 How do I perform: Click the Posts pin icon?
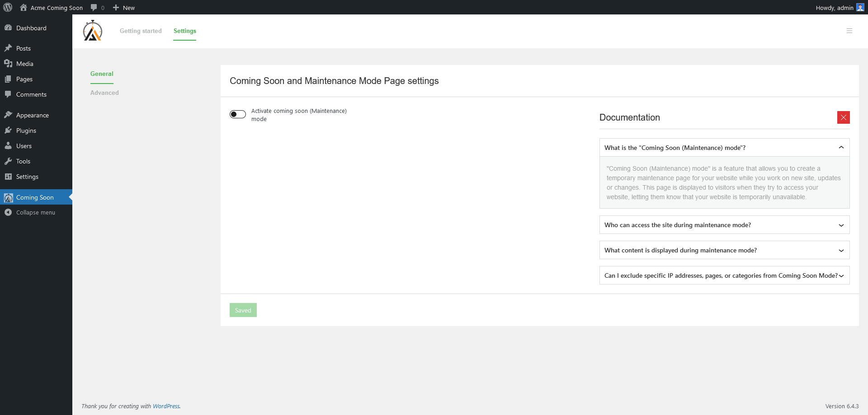(8, 48)
